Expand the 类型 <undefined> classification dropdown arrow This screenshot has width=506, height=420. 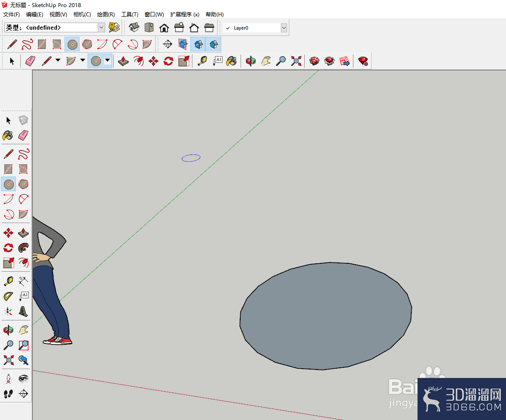pos(101,27)
